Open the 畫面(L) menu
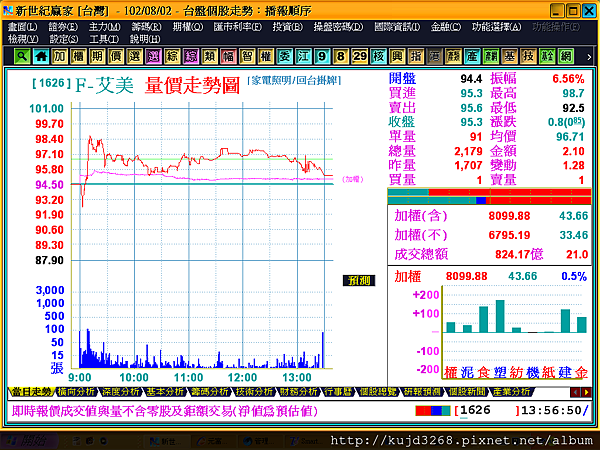The width and height of the screenshot is (600, 450). [23, 27]
